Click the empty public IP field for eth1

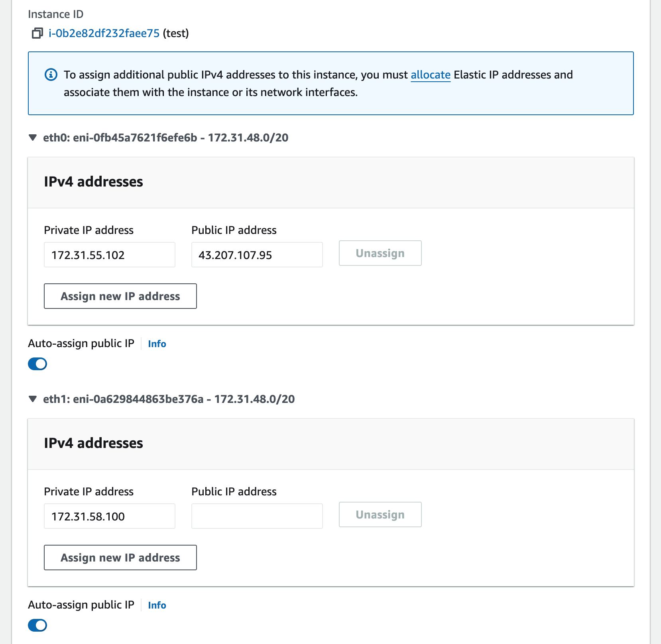[x=257, y=516]
